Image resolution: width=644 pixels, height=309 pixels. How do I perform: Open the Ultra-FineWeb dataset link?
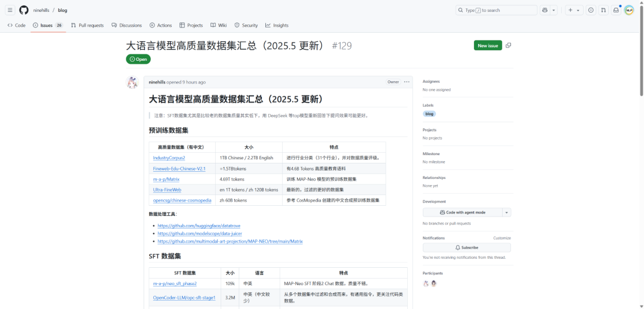167,190
